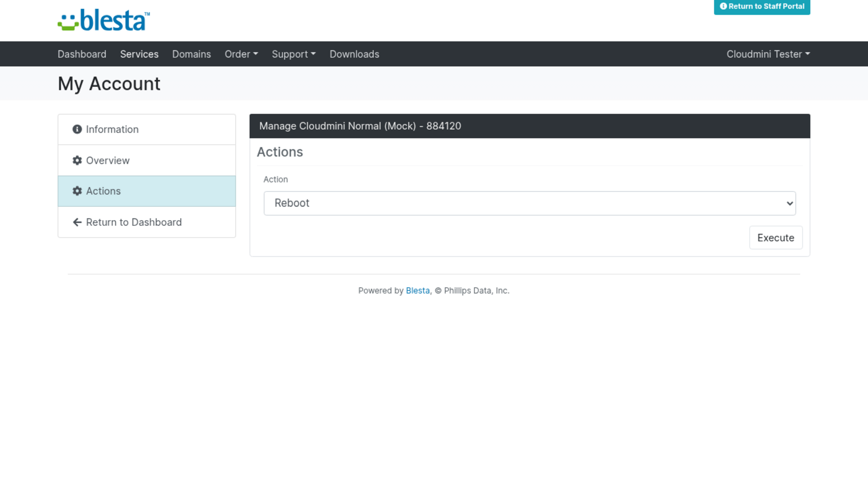868x488 pixels.
Task: Click the back arrow icon beside Return to Dashboard
Action: click(77, 222)
